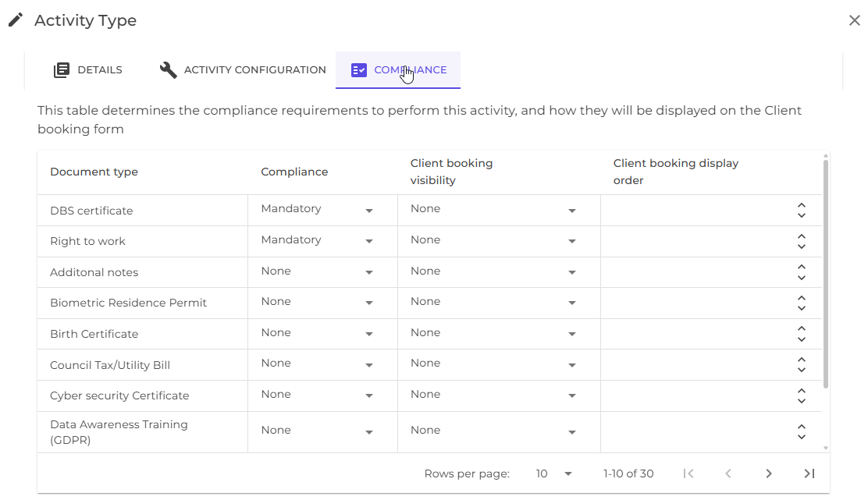Click display order stepper for Additonal notes
Screen dimensions: 868x500
(x=801, y=272)
